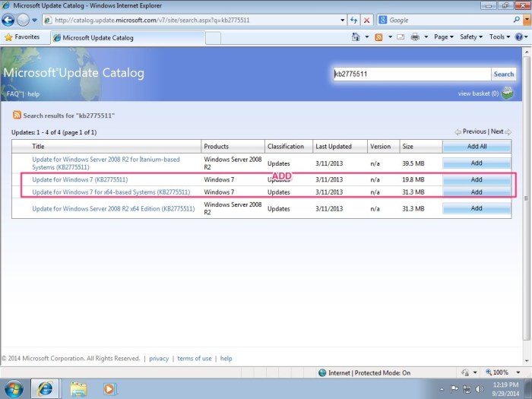Click the Read Mail icon

[x=401, y=36]
